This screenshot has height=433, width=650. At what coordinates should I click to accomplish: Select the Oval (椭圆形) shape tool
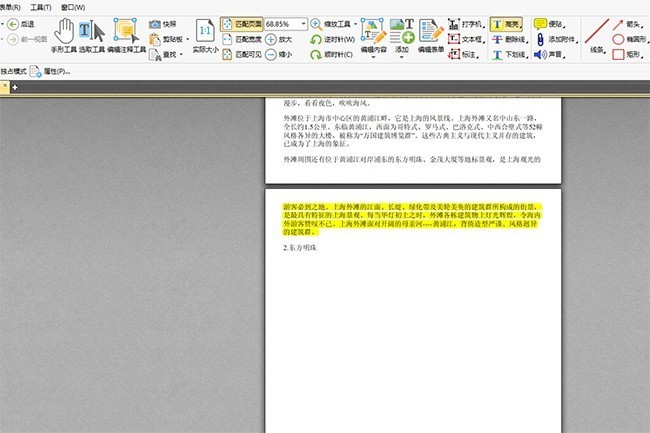coord(630,39)
